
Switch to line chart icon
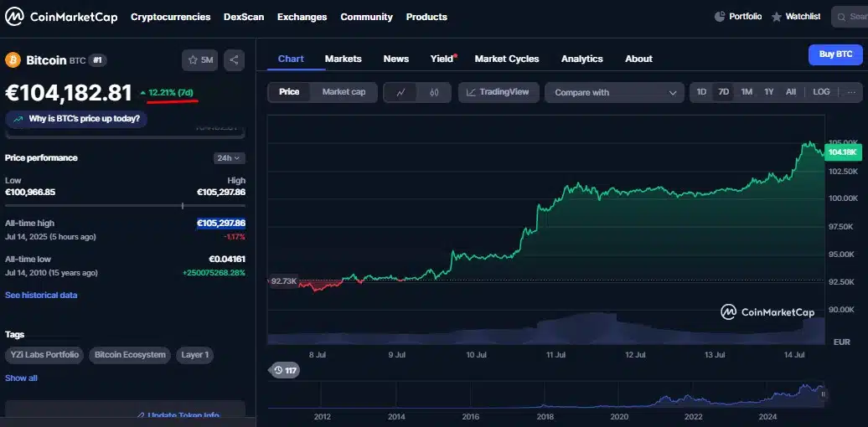401,92
